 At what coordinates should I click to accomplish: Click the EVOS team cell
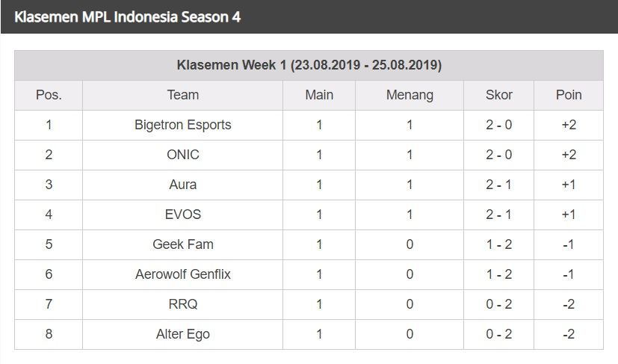point(183,215)
